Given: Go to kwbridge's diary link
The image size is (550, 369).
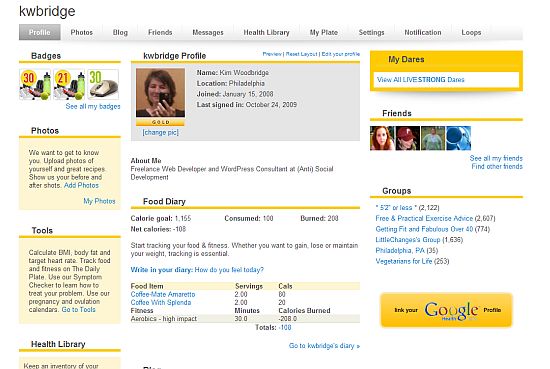Looking at the screenshot, I should click(324, 345).
